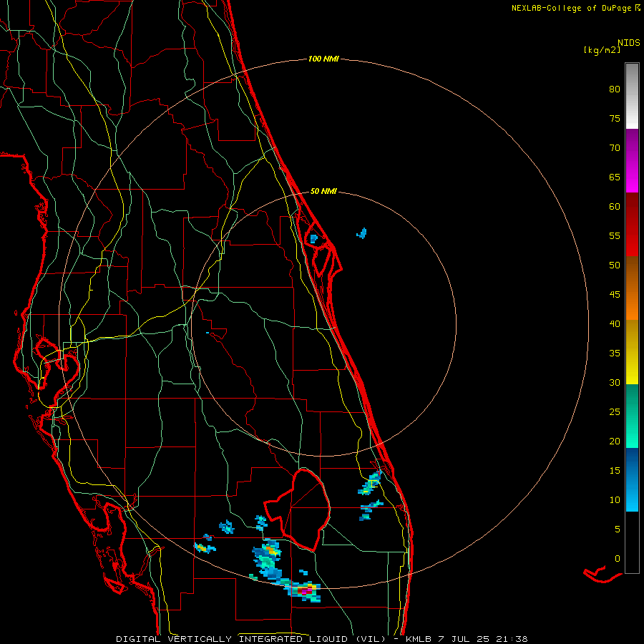This screenshot has height=644, width=644.
Task: Select the 100 NMI range ring label
Action: (323, 59)
